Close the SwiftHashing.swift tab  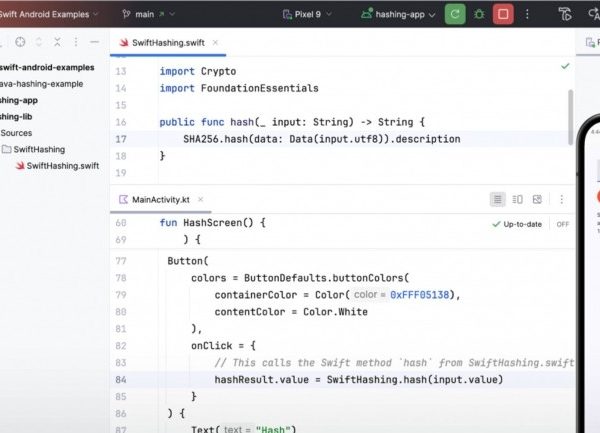pyautogui.click(x=215, y=42)
